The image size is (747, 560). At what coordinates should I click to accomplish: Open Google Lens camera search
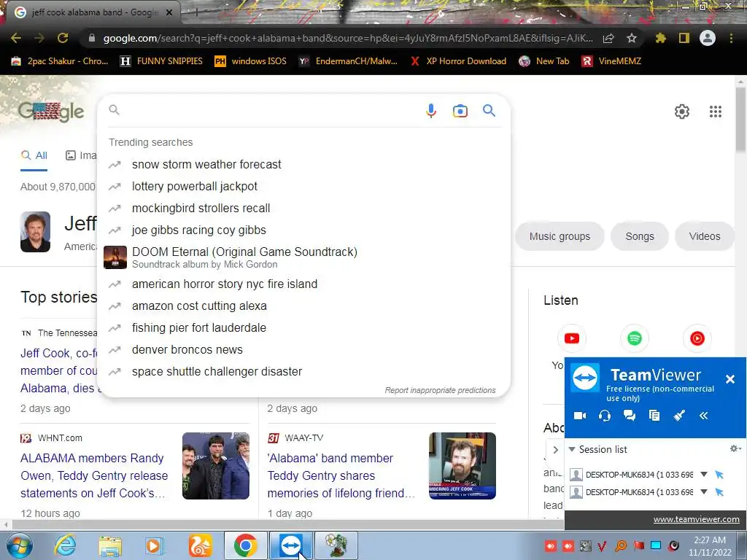[x=460, y=111]
